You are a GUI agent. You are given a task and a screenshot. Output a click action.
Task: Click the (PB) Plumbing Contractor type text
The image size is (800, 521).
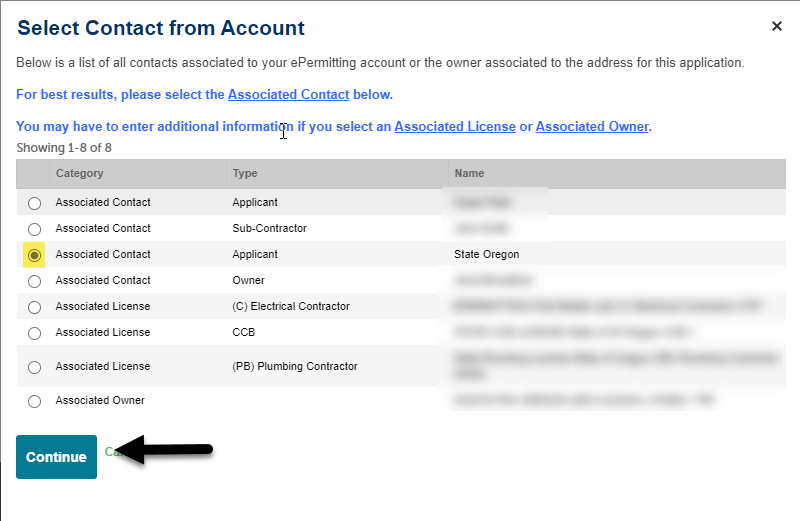pyautogui.click(x=294, y=367)
